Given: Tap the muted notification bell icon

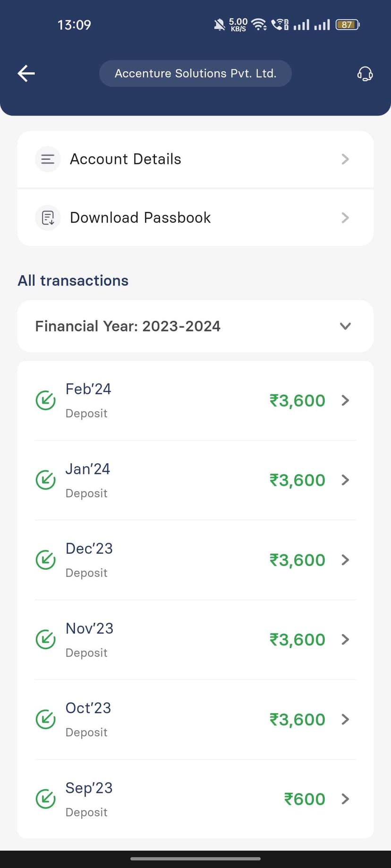Looking at the screenshot, I should 219,25.
